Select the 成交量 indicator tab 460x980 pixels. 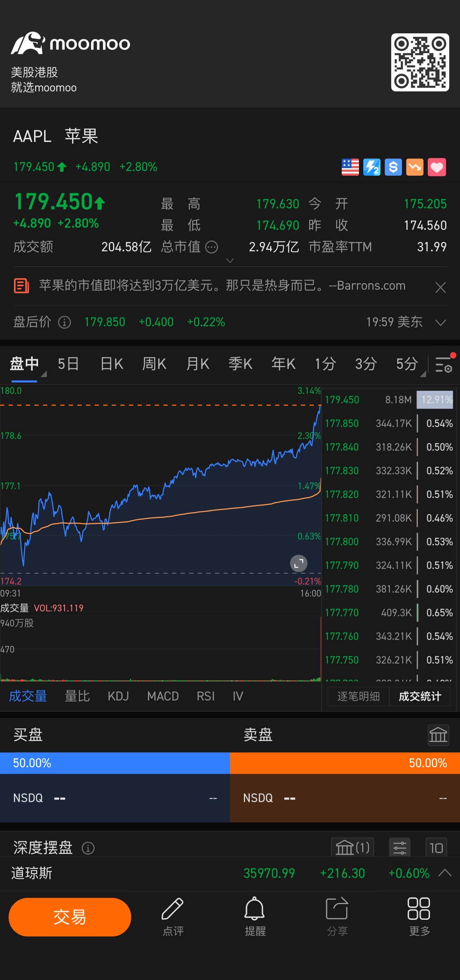(x=28, y=696)
